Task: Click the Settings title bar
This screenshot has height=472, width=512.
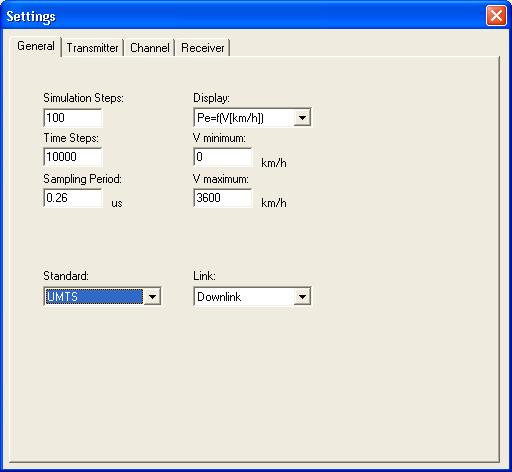Action: [243, 16]
